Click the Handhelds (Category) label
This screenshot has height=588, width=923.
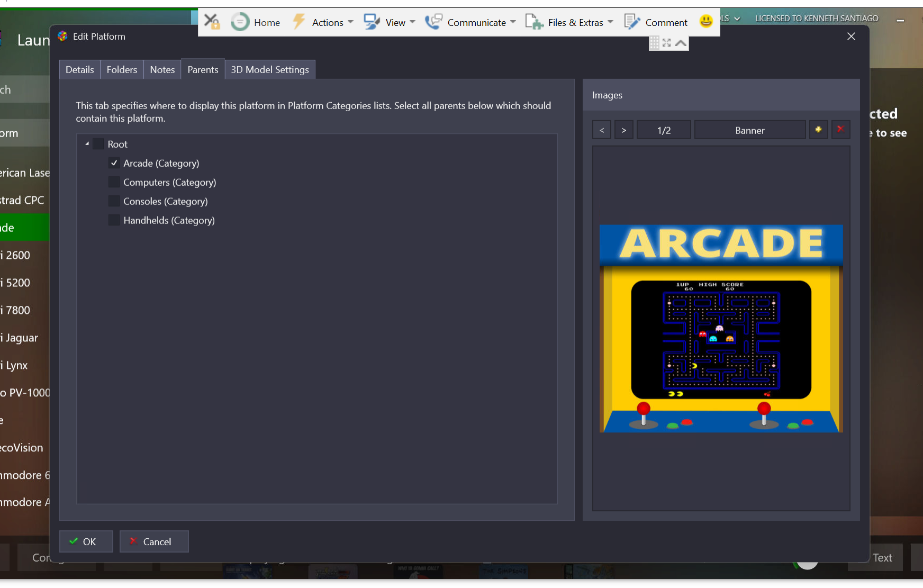(169, 220)
